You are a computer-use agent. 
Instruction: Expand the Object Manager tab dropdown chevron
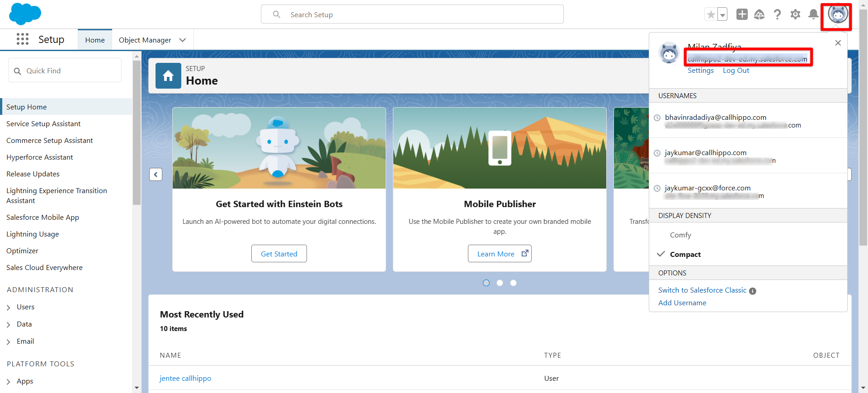click(183, 40)
